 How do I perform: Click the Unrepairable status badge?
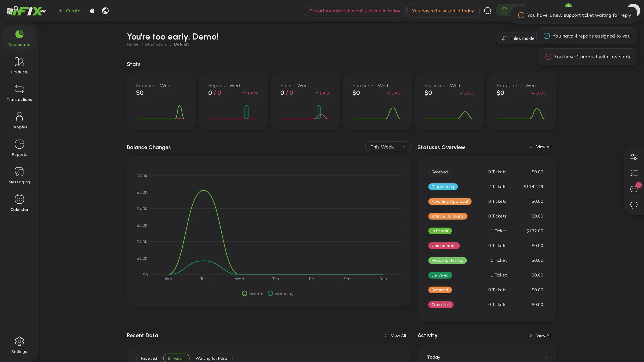pos(444,246)
